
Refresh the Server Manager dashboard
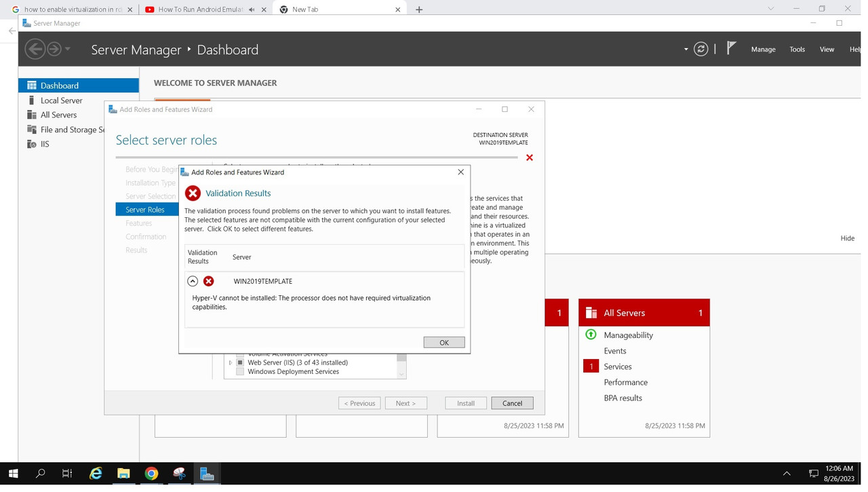(x=701, y=49)
